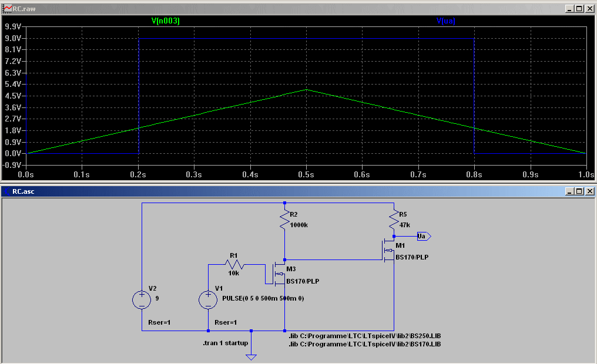Click the BS170/PLP label of M1
Image resolution: width=597 pixels, height=364 pixels.
tap(412, 257)
